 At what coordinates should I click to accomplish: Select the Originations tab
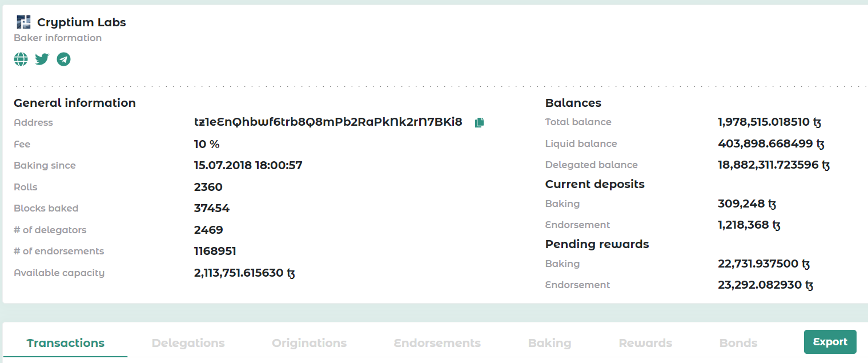point(309,343)
